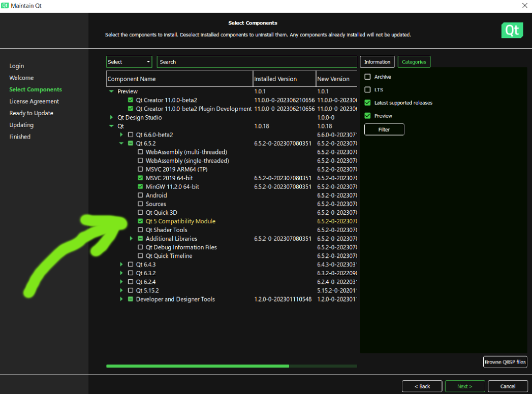Expand the Additional Libraries node
Viewport: 532px width, 394px height.
click(131, 238)
